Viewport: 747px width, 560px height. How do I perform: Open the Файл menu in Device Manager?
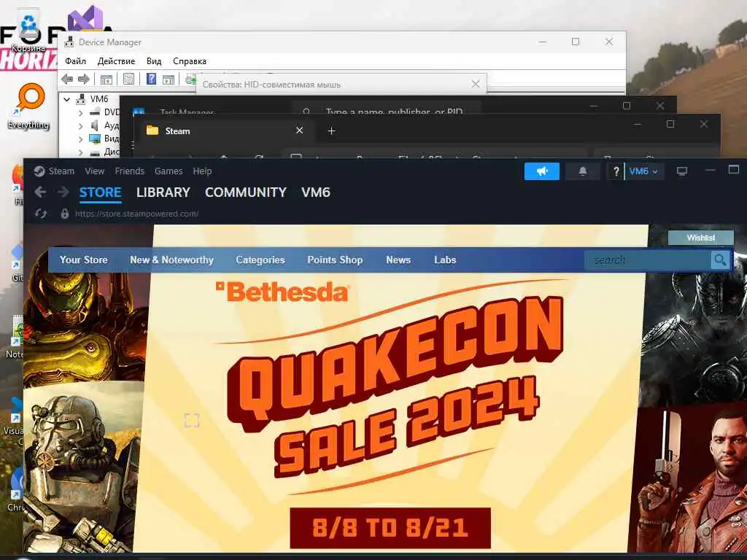click(75, 61)
